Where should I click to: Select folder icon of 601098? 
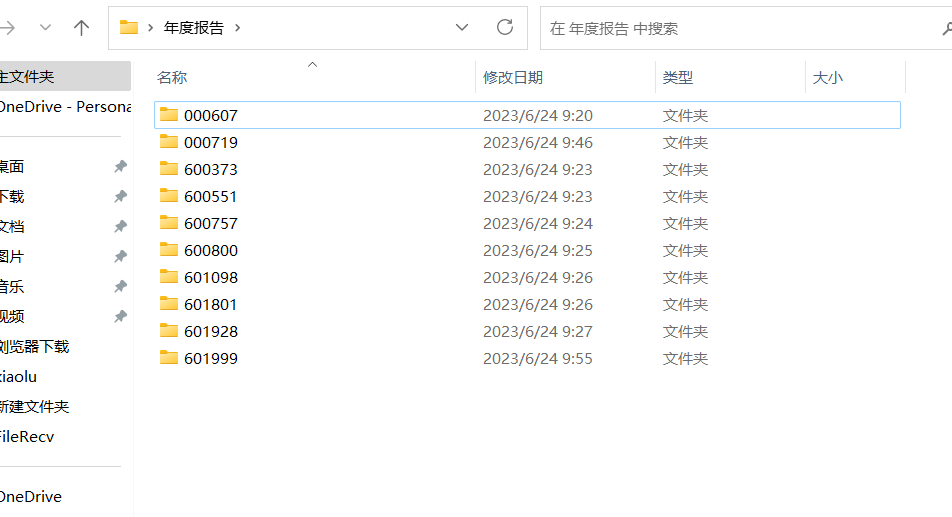click(169, 276)
